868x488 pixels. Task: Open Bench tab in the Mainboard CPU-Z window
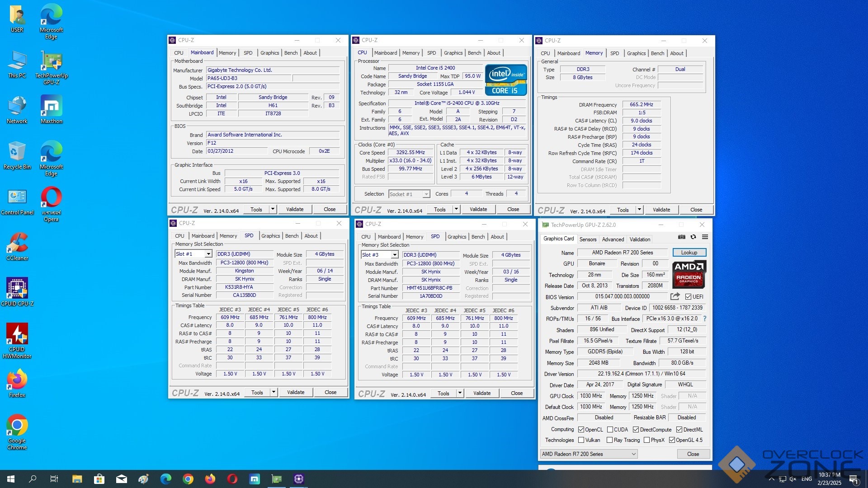(291, 53)
